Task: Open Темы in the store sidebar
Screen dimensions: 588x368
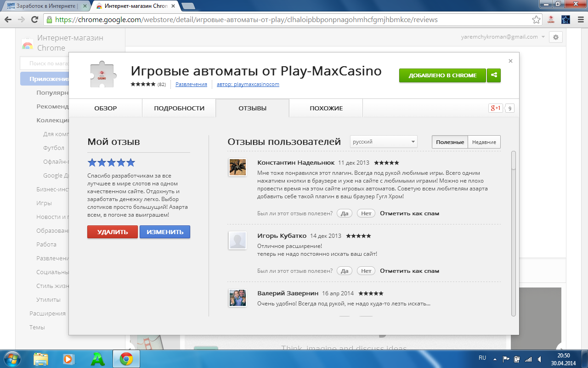Action: click(37, 327)
